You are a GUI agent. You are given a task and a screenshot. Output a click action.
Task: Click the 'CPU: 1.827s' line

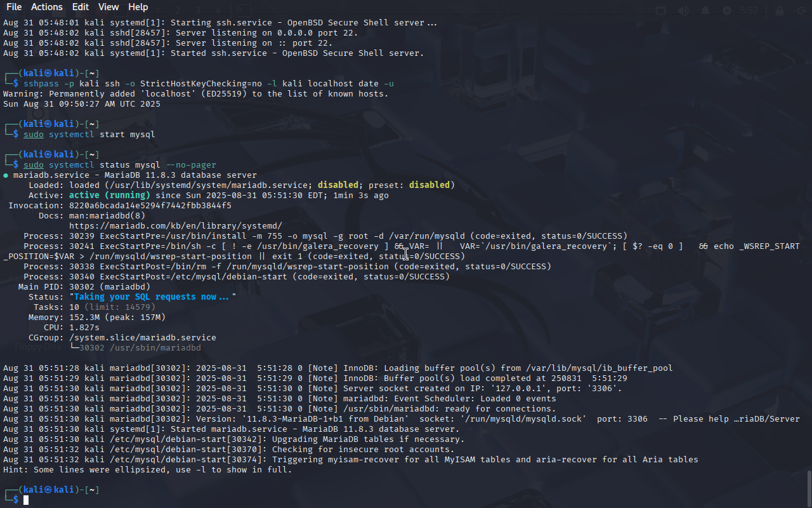[x=72, y=328]
